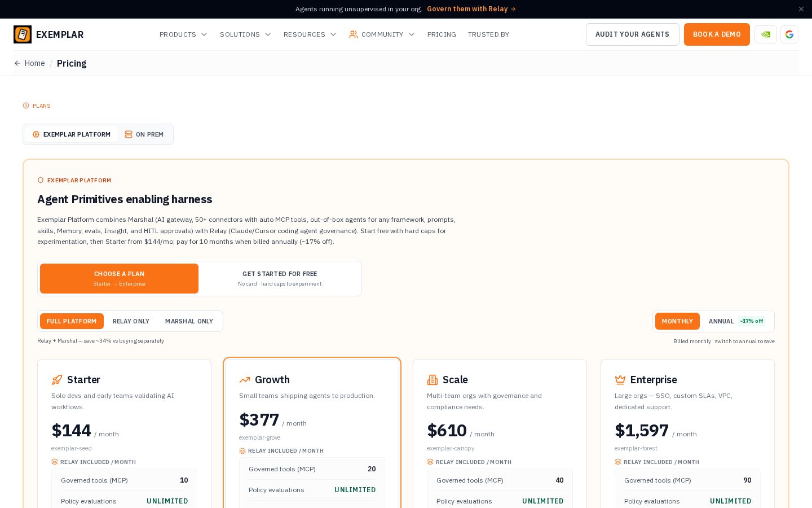Click the Enterprise plan title
812x508 pixels.
point(654,380)
